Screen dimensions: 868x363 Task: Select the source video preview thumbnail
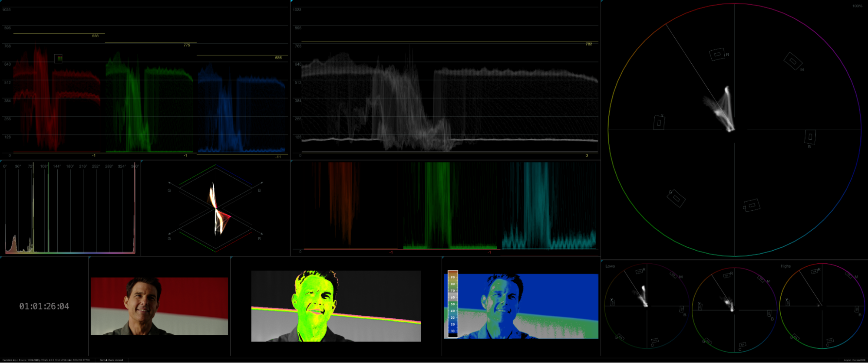pyautogui.click(x=159, y=306)
